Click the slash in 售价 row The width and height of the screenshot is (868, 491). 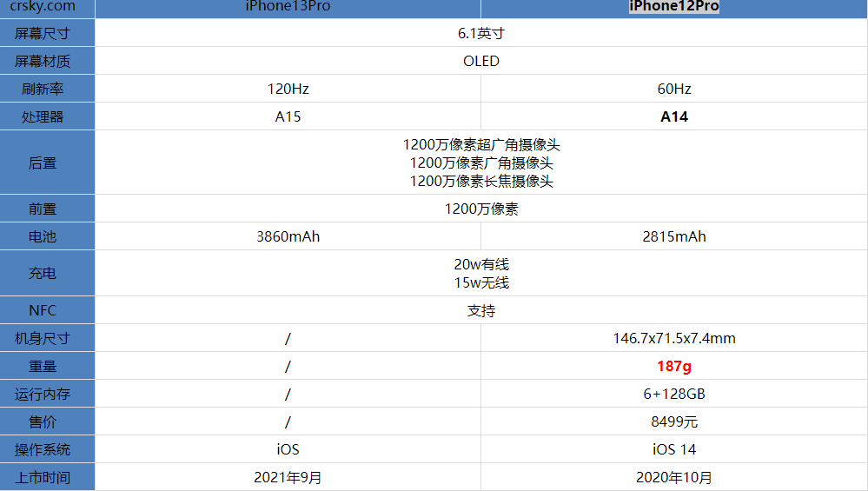288,421
